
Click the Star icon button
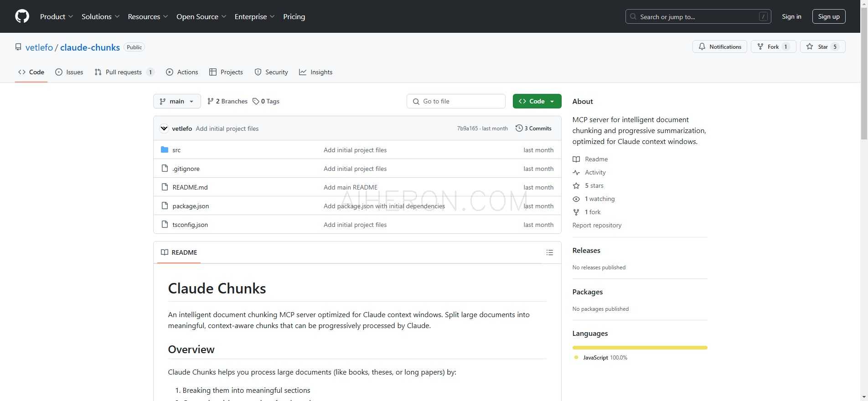point(810,46)
